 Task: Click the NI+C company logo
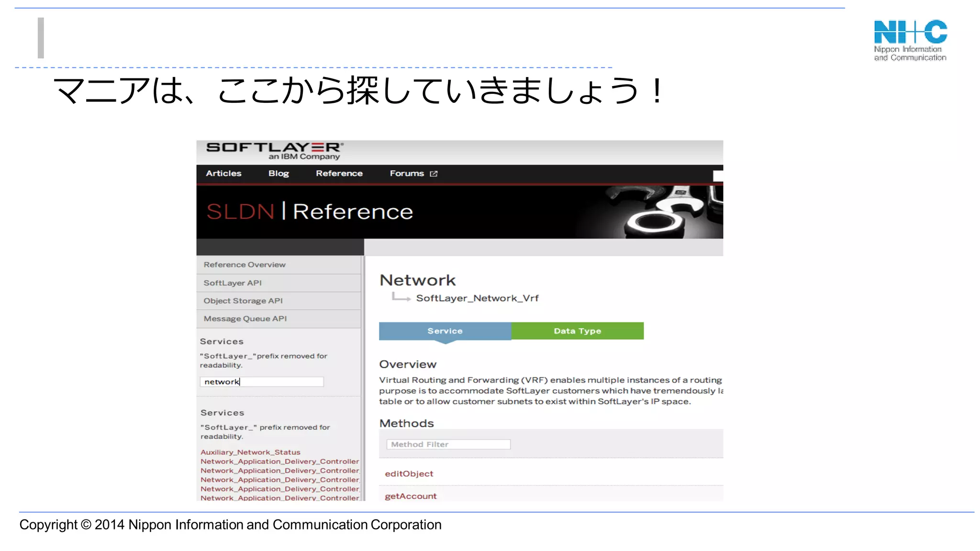coord(910,41)
